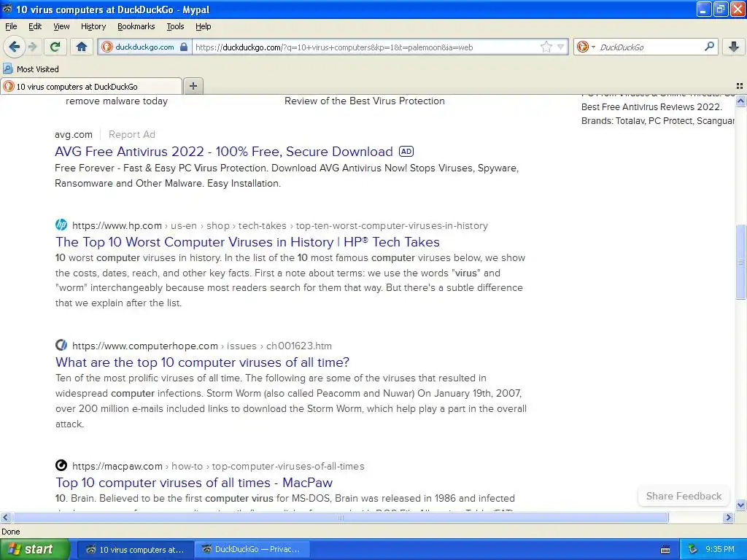This screenshot has height=560, width=747.
Task: Click the network tray icon near clock
Action: [x=693, y=549]
